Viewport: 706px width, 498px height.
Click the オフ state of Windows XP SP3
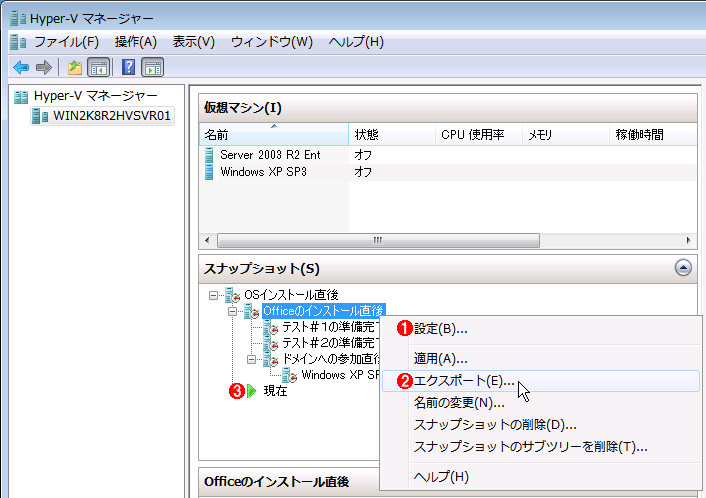[363, 172]
